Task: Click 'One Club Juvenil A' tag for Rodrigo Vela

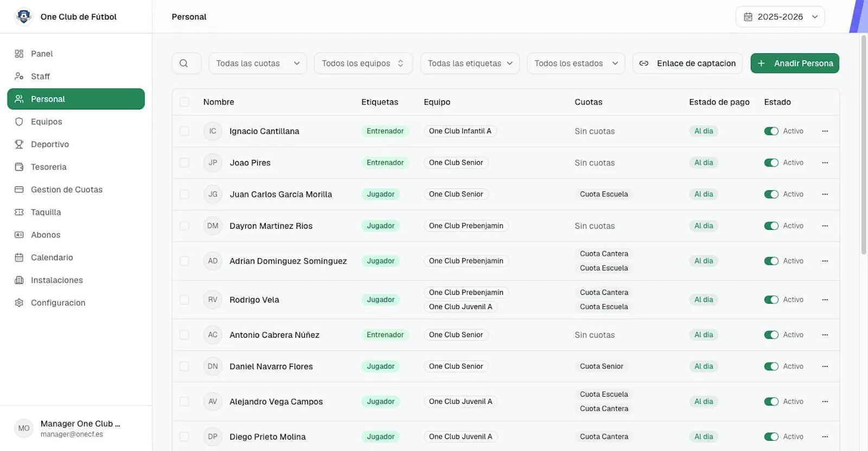Action: click(x=461, y=307)
